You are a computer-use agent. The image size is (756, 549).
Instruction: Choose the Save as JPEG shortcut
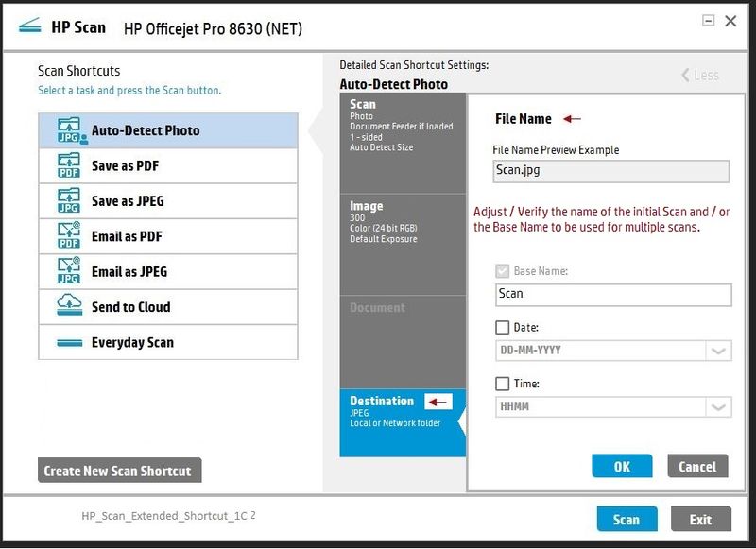tap(168, 201)
